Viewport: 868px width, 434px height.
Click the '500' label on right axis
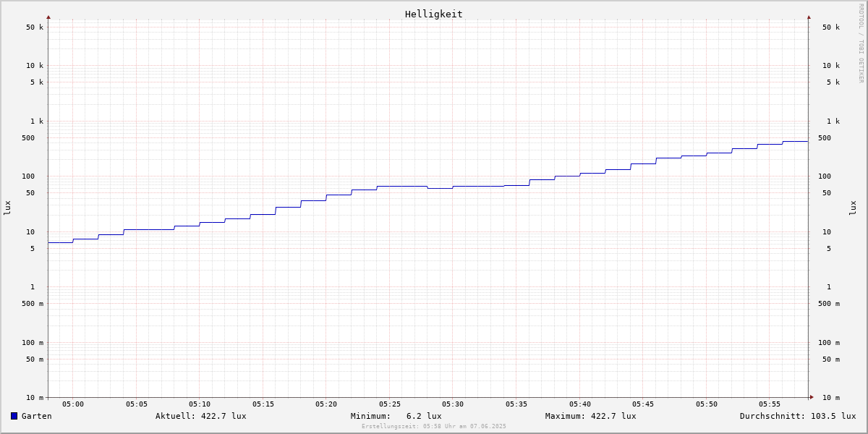point(825,138)
